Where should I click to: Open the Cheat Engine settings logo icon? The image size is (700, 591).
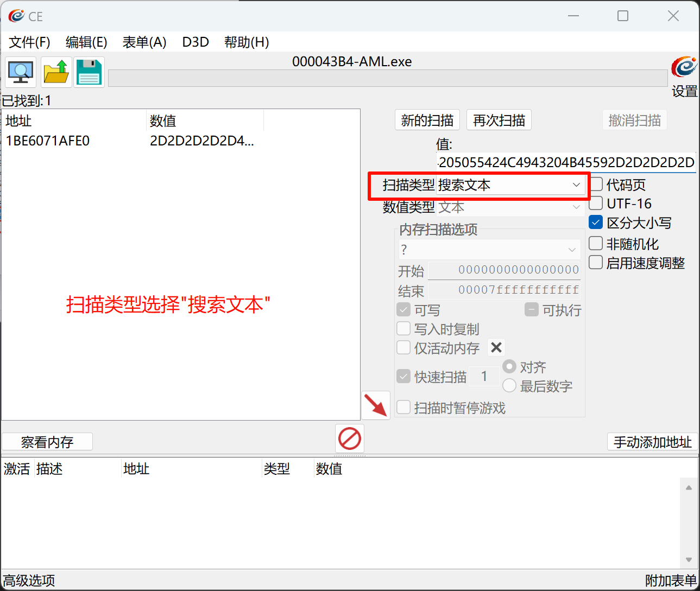[x=684, y=67]
